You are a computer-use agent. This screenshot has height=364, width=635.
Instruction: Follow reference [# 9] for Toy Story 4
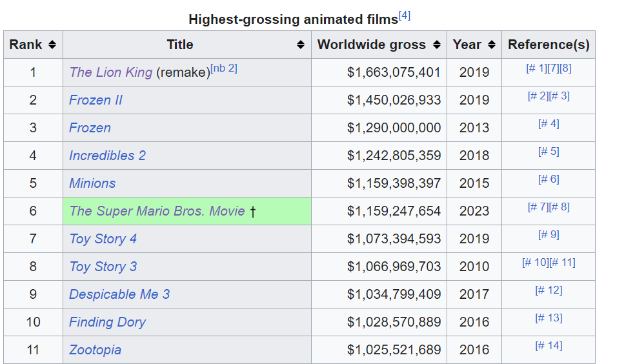coord(549,234)
